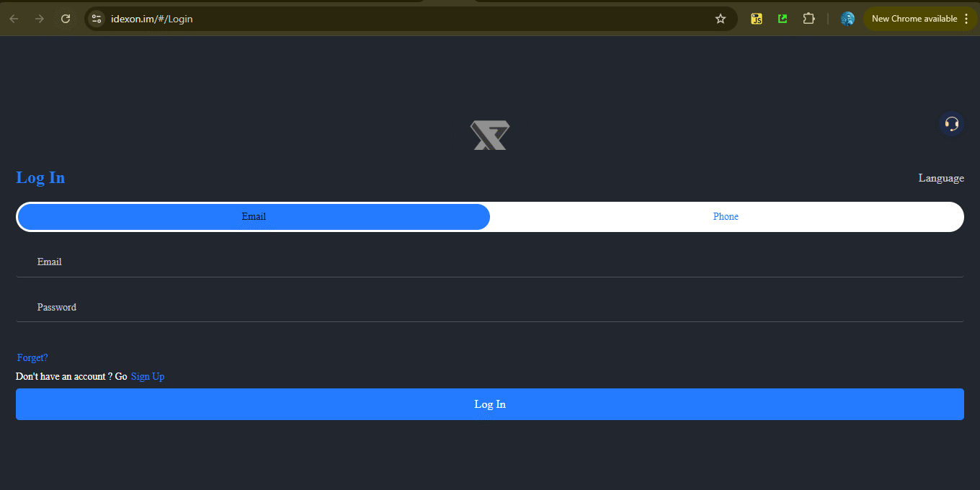Reload the page
Viewport: 980px width, 490px height.
click(66, 19)
